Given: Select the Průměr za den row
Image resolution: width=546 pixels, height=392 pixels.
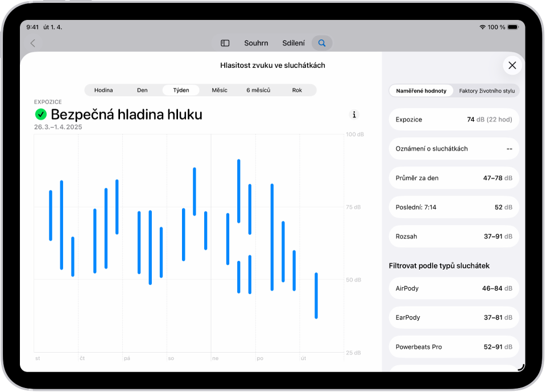Looking at the screenshot, I should tap(454, 178).
